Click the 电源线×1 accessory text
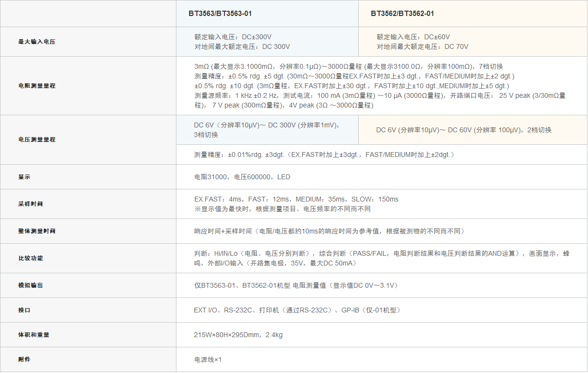 pyautogui.click(x=208, y=359)
